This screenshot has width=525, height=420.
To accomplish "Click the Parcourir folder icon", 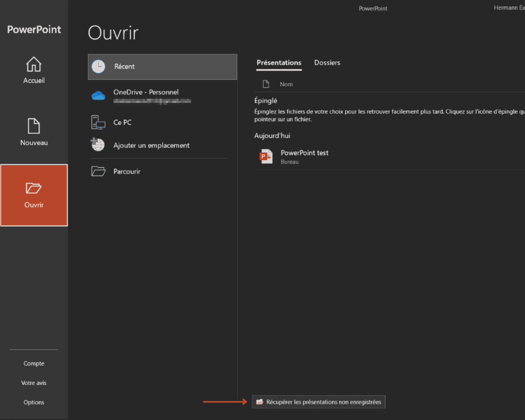I will (98, 171).
